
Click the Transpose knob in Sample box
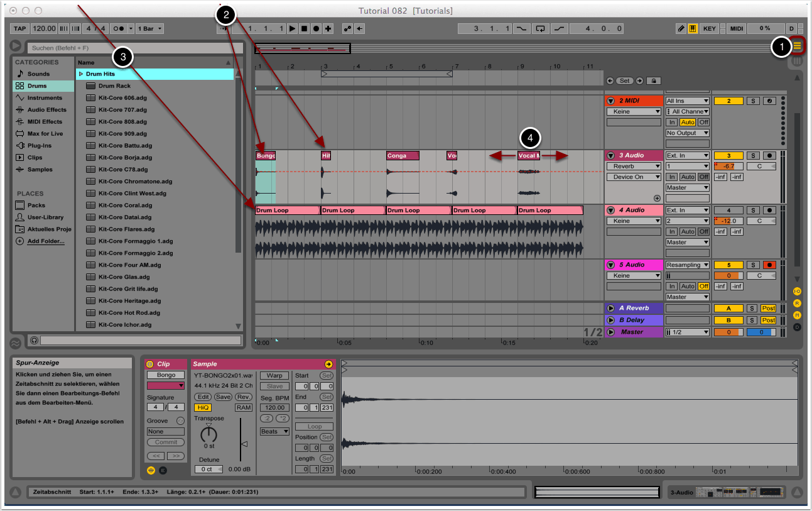coord(208,434)
